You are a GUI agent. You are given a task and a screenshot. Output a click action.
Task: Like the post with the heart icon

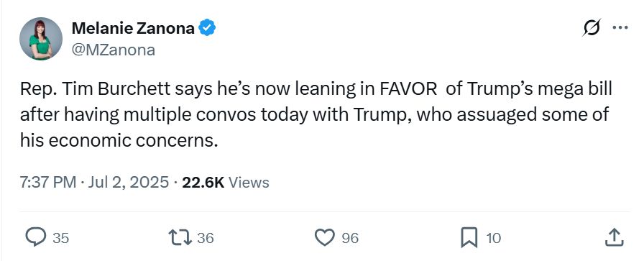[325, 237]
